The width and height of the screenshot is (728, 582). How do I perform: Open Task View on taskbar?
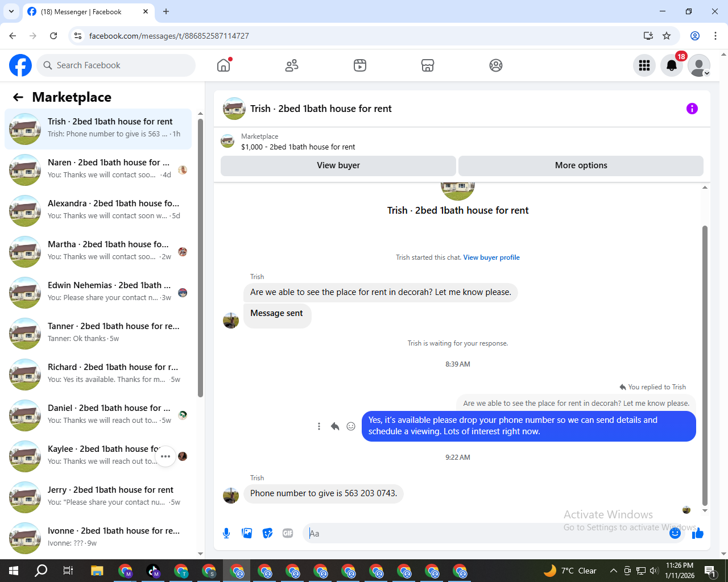pyautogui.click(x=68, y=571)
